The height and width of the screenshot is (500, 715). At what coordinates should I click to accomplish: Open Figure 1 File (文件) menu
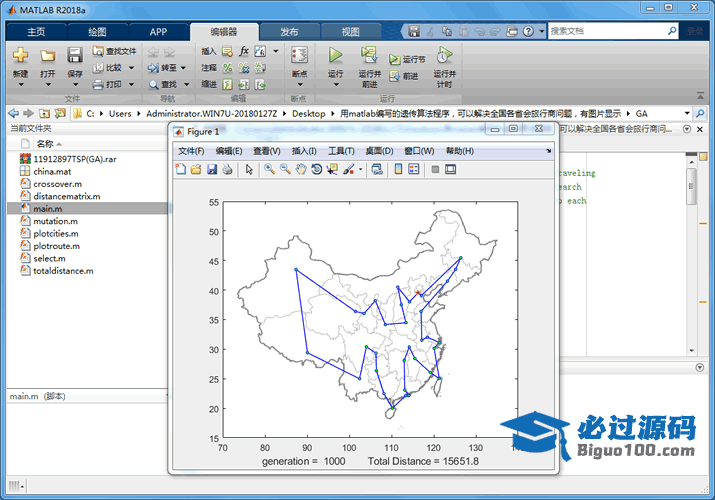coord(191,151)
